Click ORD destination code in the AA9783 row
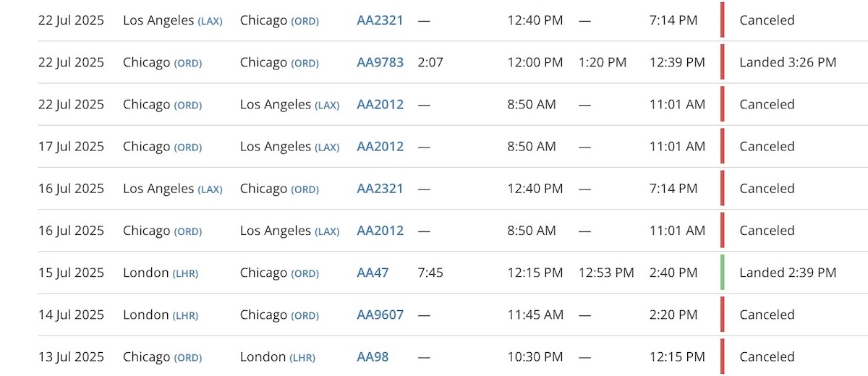The image size is (868, 376). point(305,63)
